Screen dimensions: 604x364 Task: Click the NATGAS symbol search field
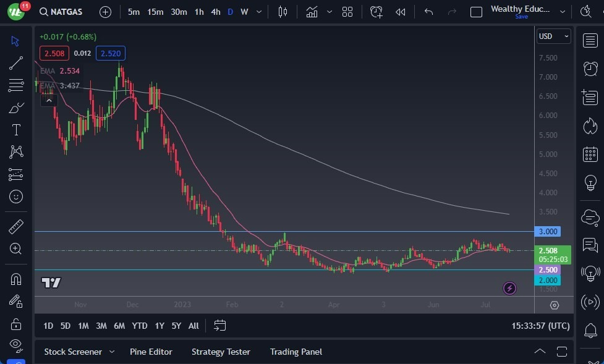coord(66,12)
